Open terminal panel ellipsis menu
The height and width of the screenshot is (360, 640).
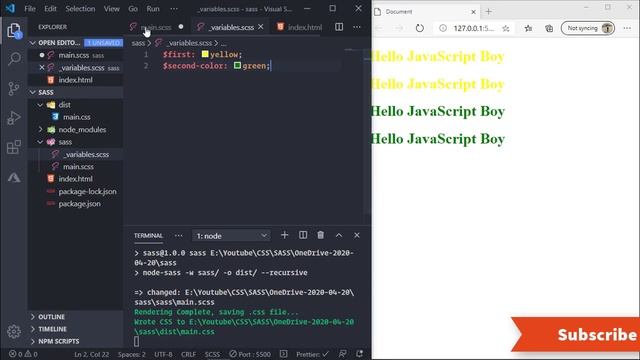pos(178,236)
